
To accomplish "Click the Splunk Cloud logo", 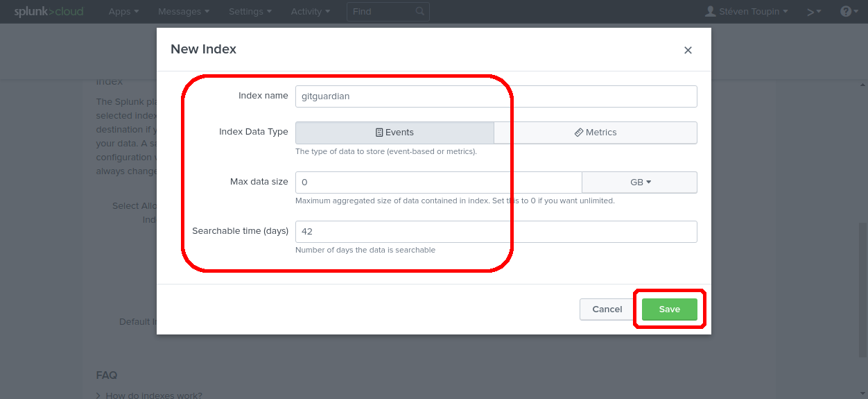I will 49,12.
